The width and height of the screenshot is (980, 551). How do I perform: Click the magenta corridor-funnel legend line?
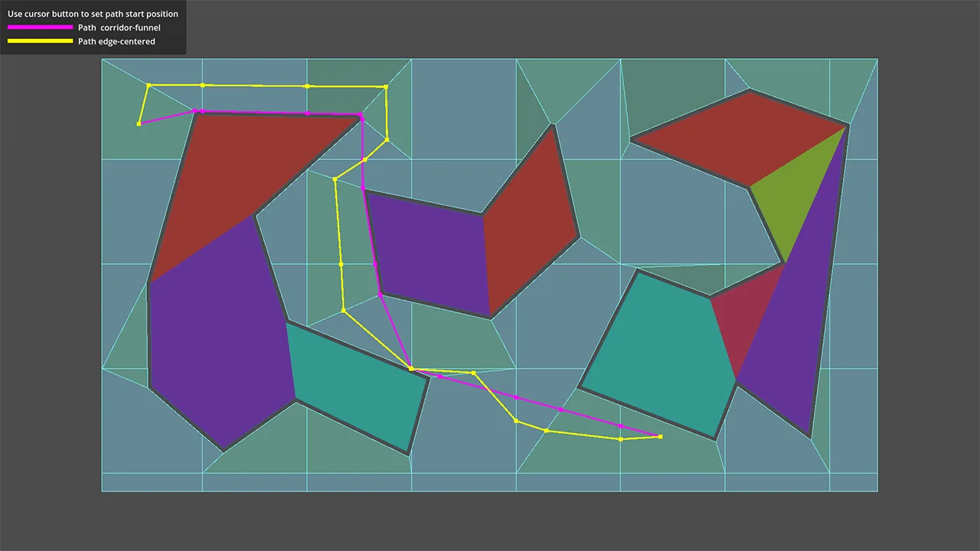point(40,28)
